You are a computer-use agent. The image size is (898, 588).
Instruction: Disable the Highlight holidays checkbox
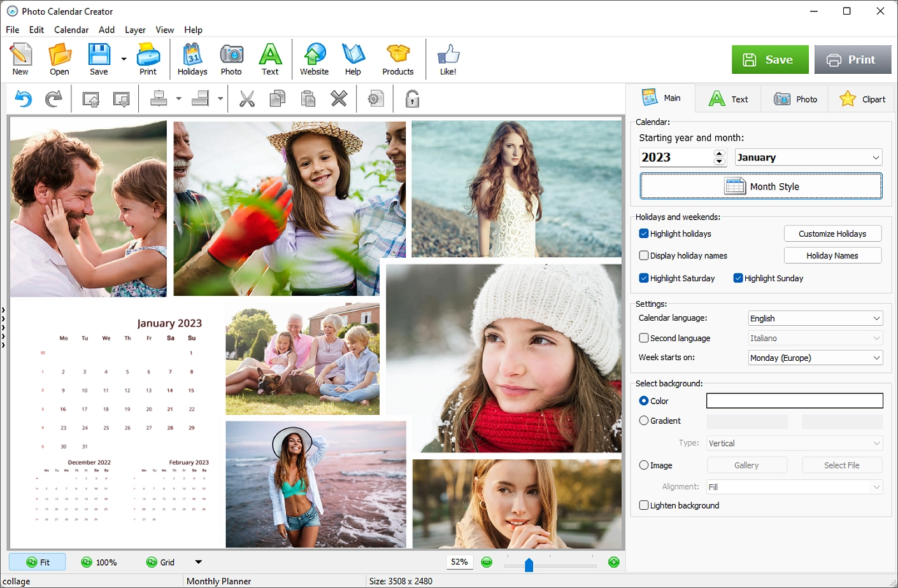pos(644,234)
